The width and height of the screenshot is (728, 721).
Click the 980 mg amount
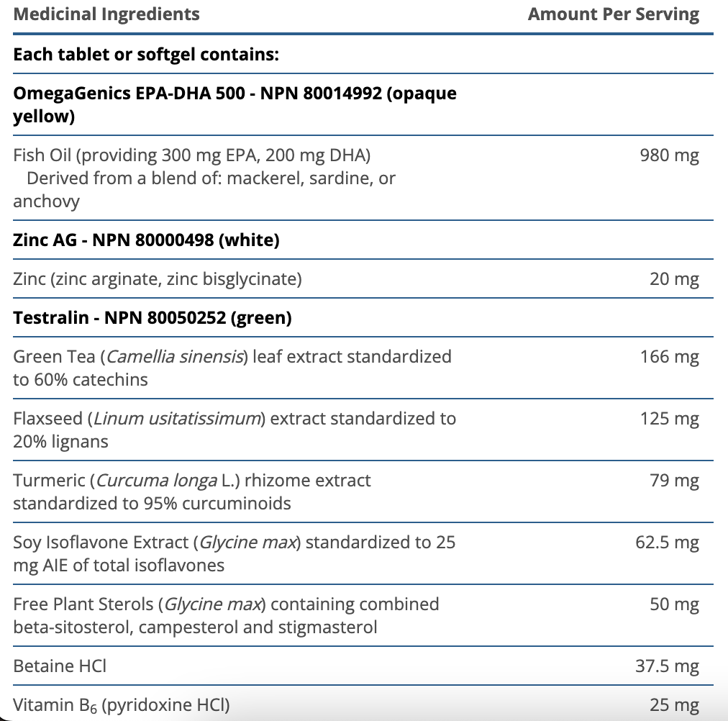(669, 155)
